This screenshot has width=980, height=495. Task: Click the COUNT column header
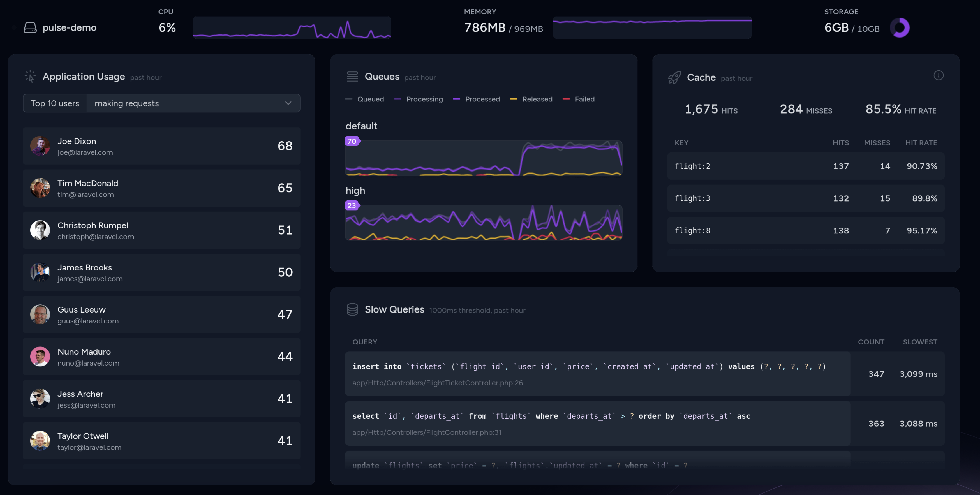point(871,342)
